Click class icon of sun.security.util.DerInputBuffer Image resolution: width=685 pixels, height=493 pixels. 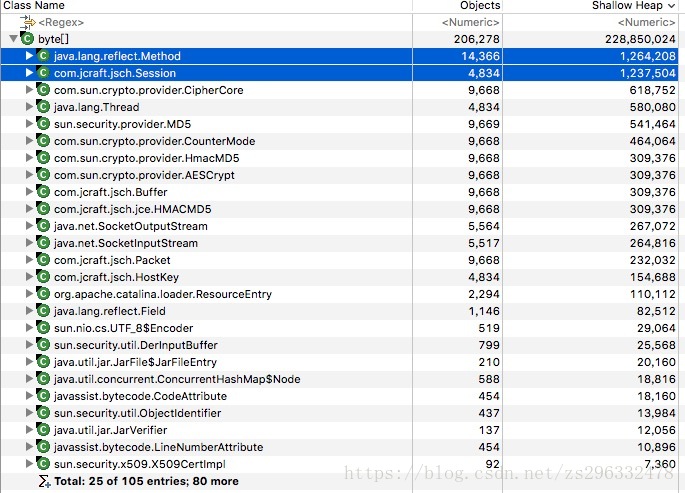(43, 345)
